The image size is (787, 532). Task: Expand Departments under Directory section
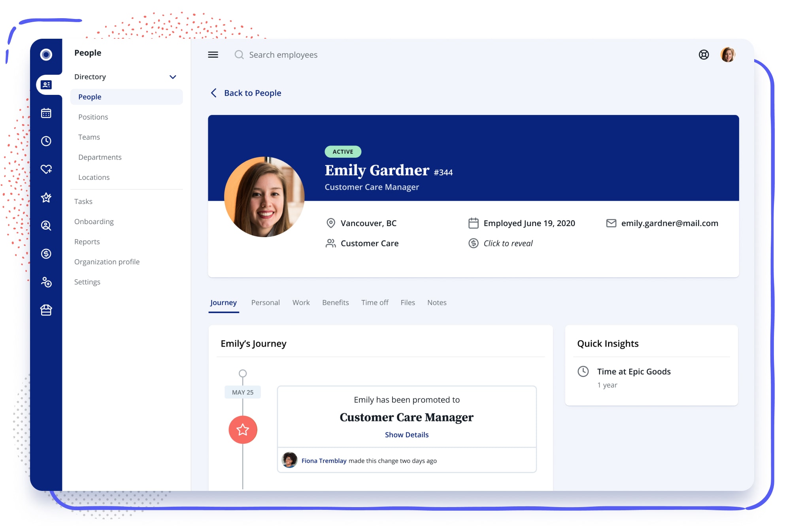click(x=99, y=157)
